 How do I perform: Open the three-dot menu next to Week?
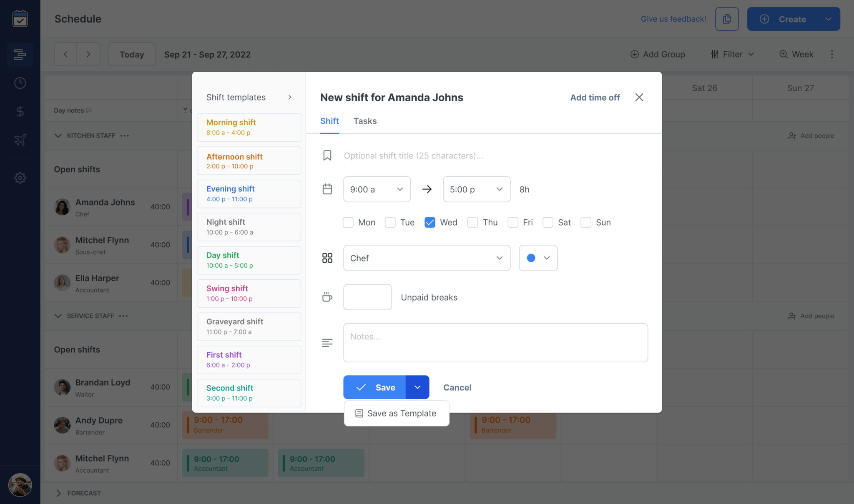832,54
